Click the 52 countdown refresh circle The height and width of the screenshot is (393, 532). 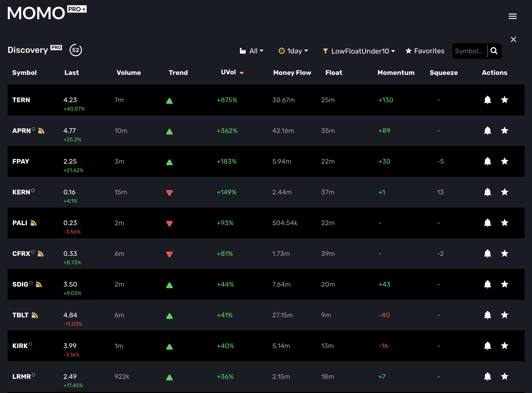point(76,50)
